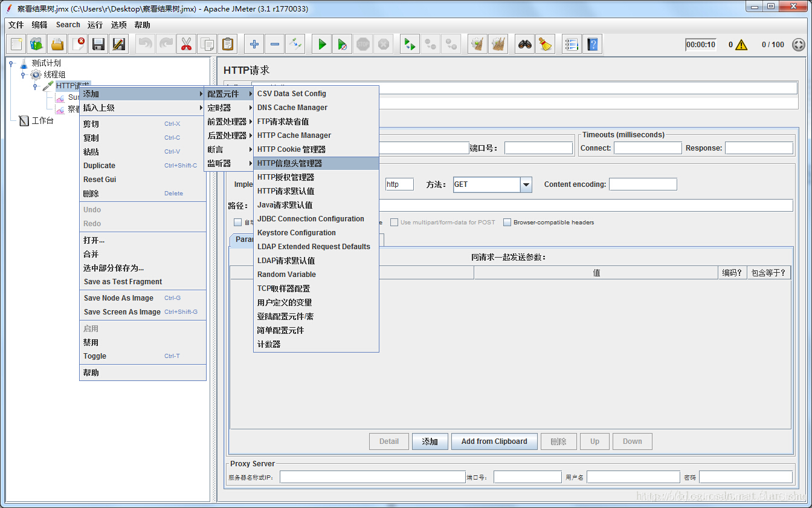The height and width of the screenshot is (508, 812).
Task: Click the Search binoculars icon
Action: (x=525, y=44)
